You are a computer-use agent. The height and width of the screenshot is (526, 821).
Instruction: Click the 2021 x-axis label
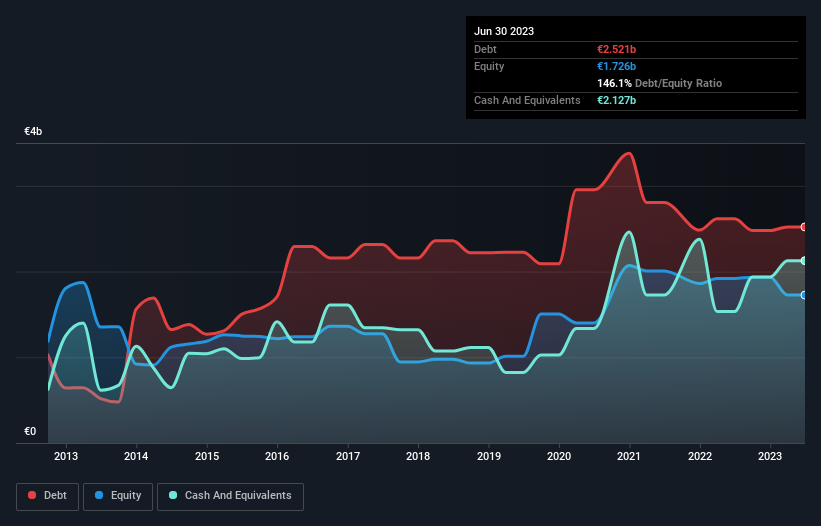pos(629,456)
